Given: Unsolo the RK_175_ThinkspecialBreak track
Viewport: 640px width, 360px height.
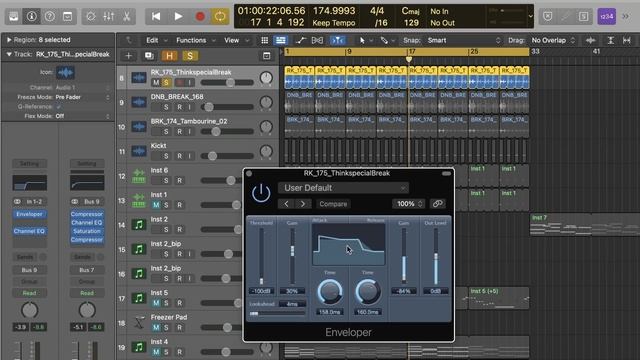Looking at the screenshot, I should [x=166, y=82].
